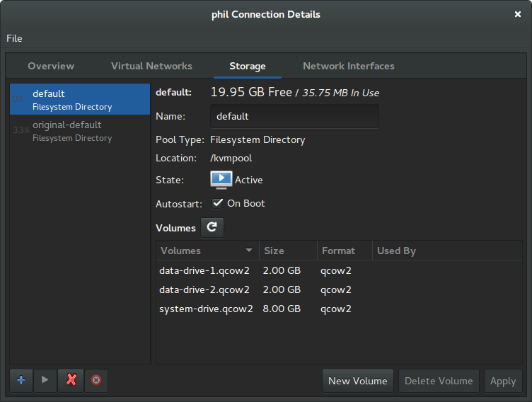Click the Used By column header

click(x=447, y=251)
